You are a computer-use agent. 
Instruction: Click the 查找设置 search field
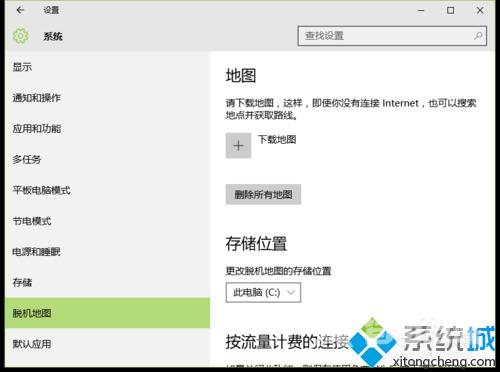click(x=392, y=36)
